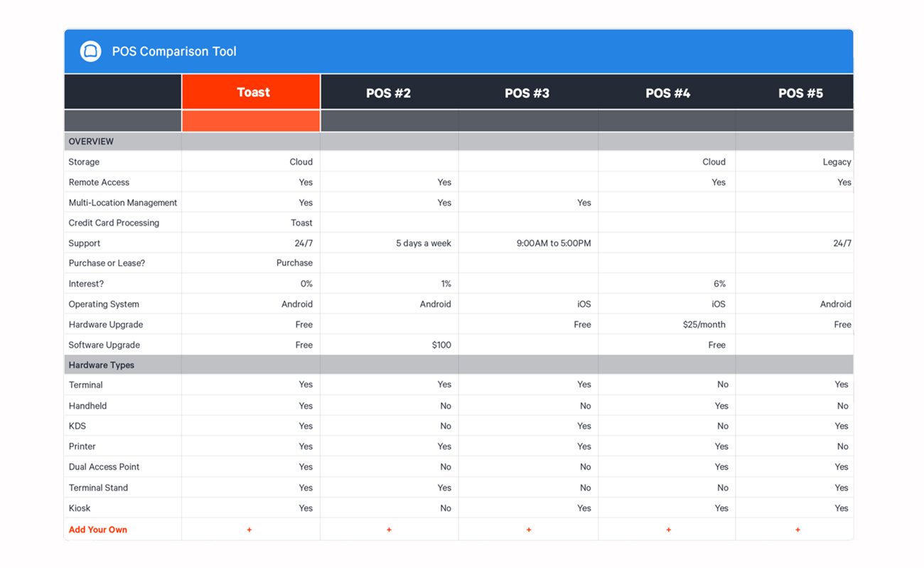Click the plus icon in the POS #2 column

click(389, 530)
